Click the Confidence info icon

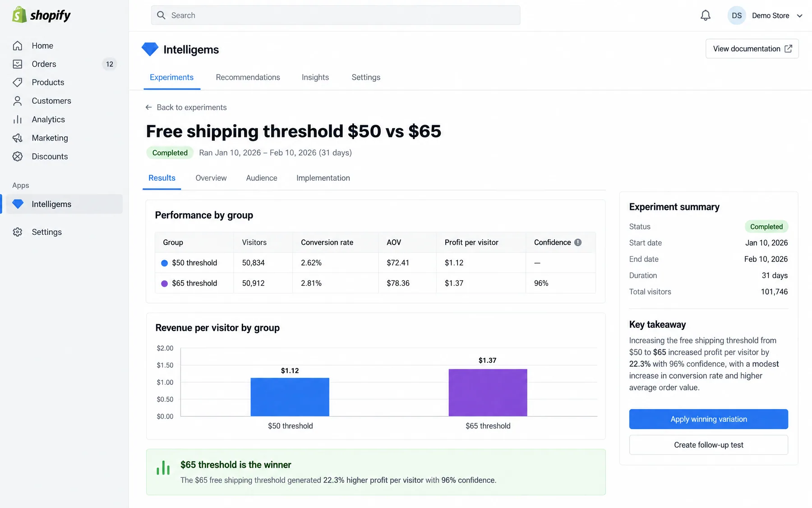578,242
